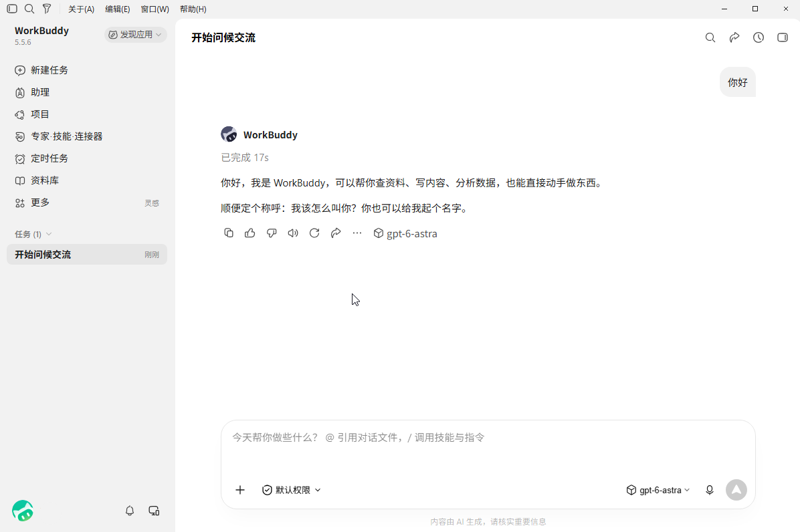Click the WorkBuddy app title in sidebar
Viewport: 800px width, 532px height.
tap(42, 31)
